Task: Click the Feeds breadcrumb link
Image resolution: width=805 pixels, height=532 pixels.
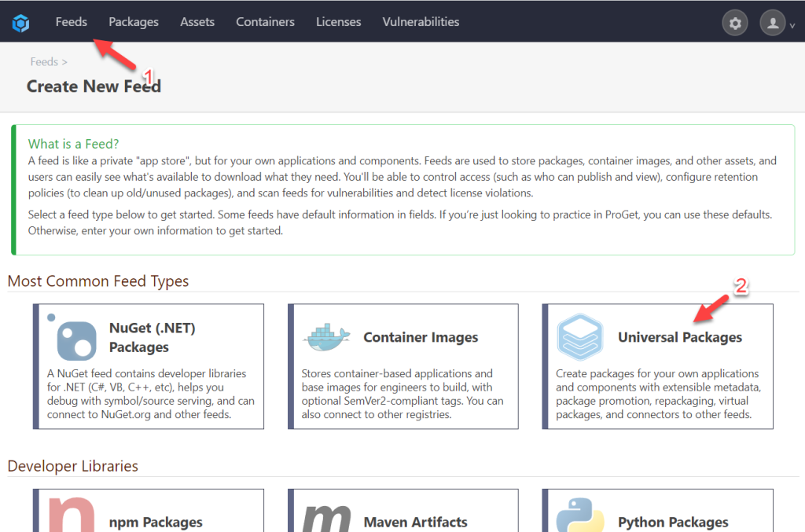Action: tap(44, 61)
